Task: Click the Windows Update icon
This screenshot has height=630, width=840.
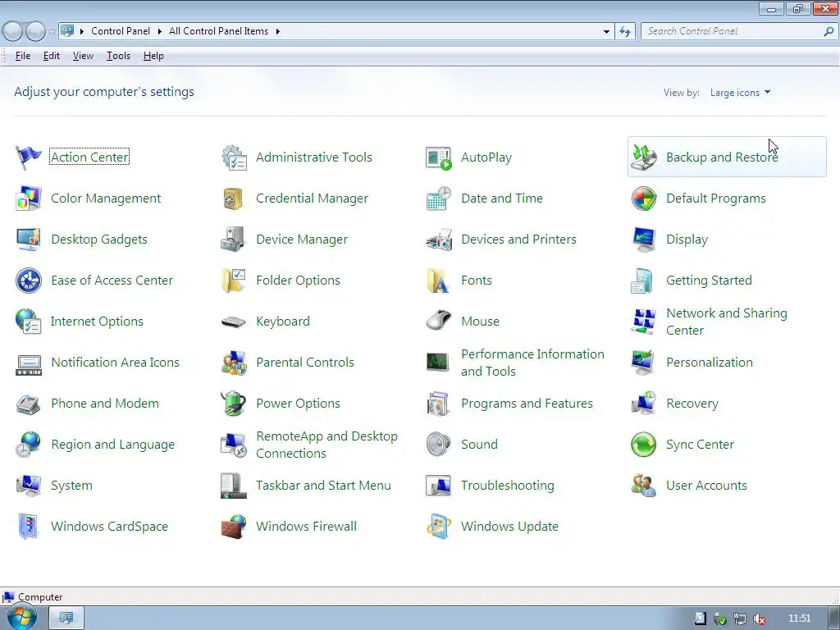Action: [x=439, y=526]
